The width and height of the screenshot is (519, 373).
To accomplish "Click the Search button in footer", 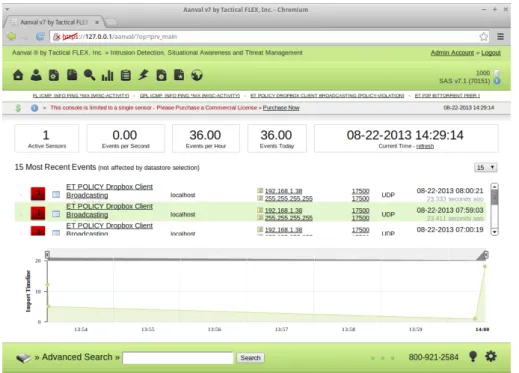I will pyautogui.click(x=251, y=358).
